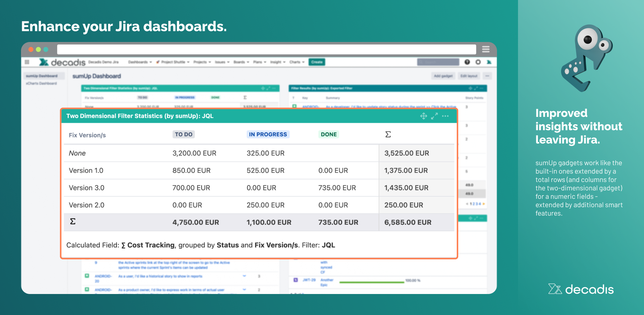The width and height of the screenshot is (644, 315).
Task: Click the Cost Tracking calculated field description
Action: [201, 245]
